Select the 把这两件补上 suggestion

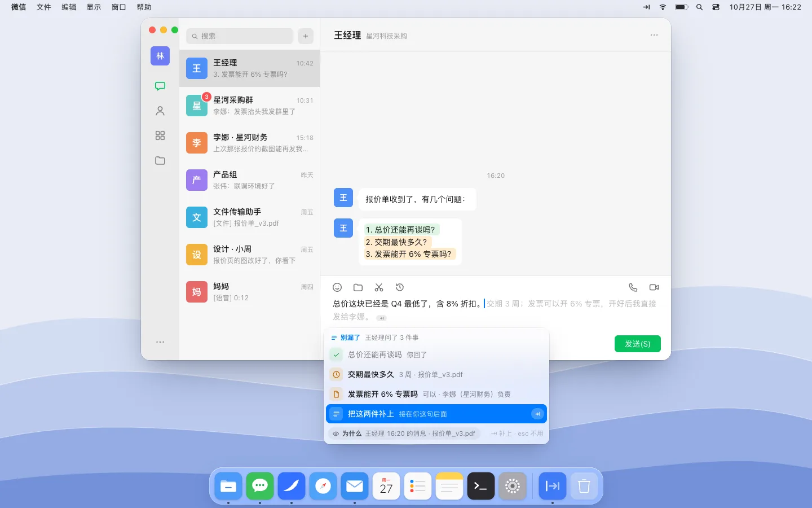[436, 414]
